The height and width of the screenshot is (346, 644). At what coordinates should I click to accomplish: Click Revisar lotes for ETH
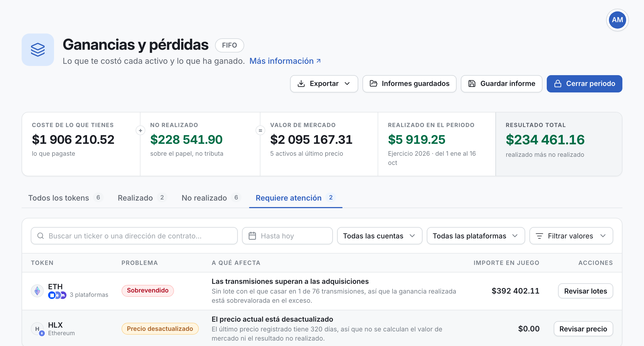point(585,291)
